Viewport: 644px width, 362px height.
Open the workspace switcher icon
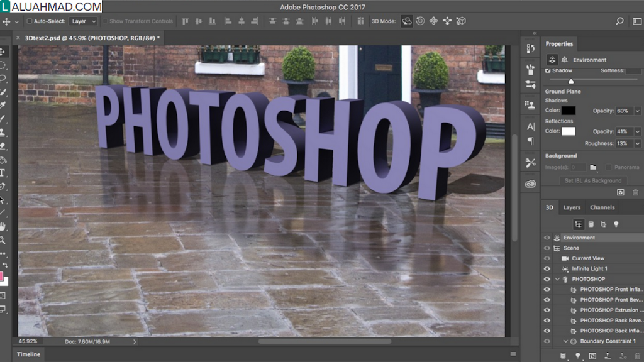tap(637, 21)
